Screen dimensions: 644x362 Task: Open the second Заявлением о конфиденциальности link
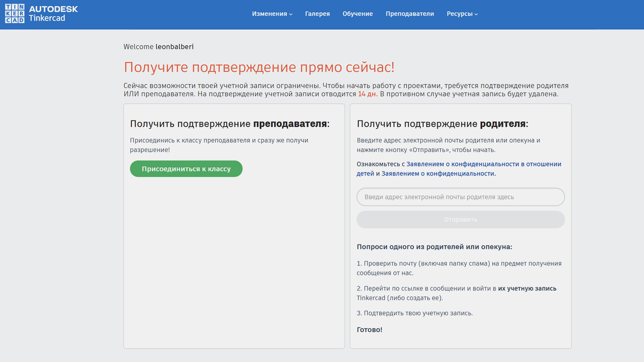pyautogui.click(x=437, y=173)
